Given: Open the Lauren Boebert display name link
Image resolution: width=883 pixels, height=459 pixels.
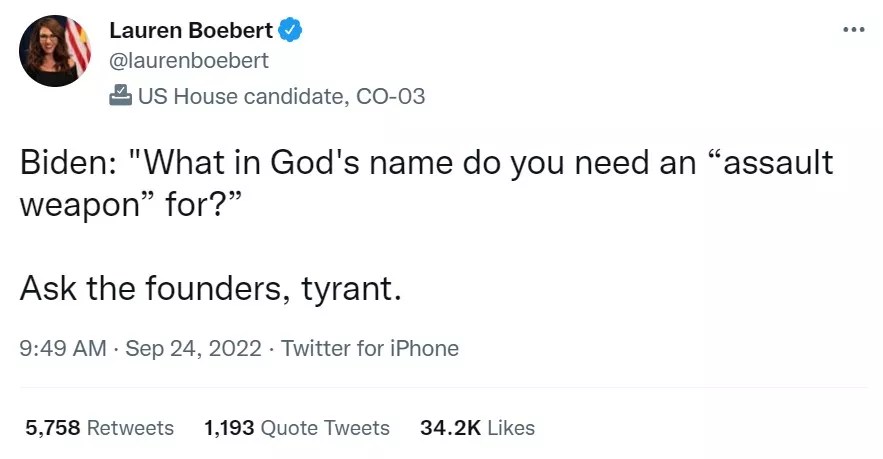Looking at the screenshot, I should [x=188, y=31].
